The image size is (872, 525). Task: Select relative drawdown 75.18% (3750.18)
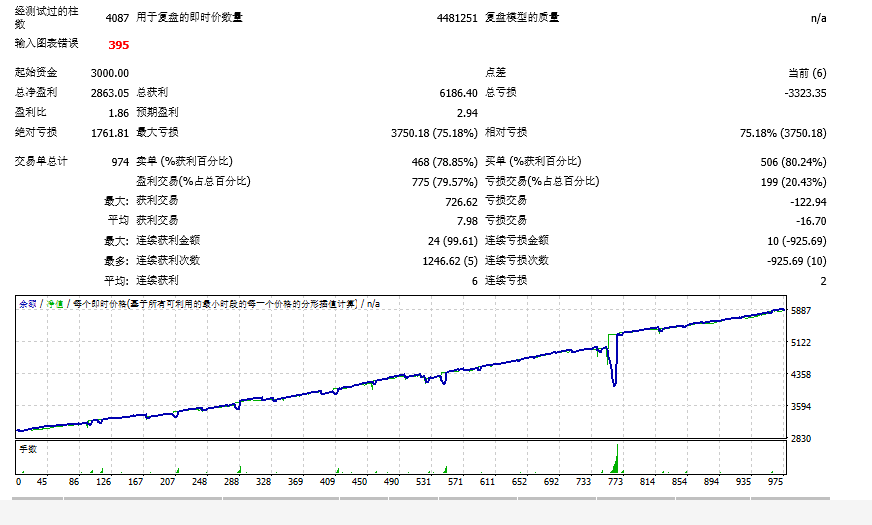pos(783,133)
